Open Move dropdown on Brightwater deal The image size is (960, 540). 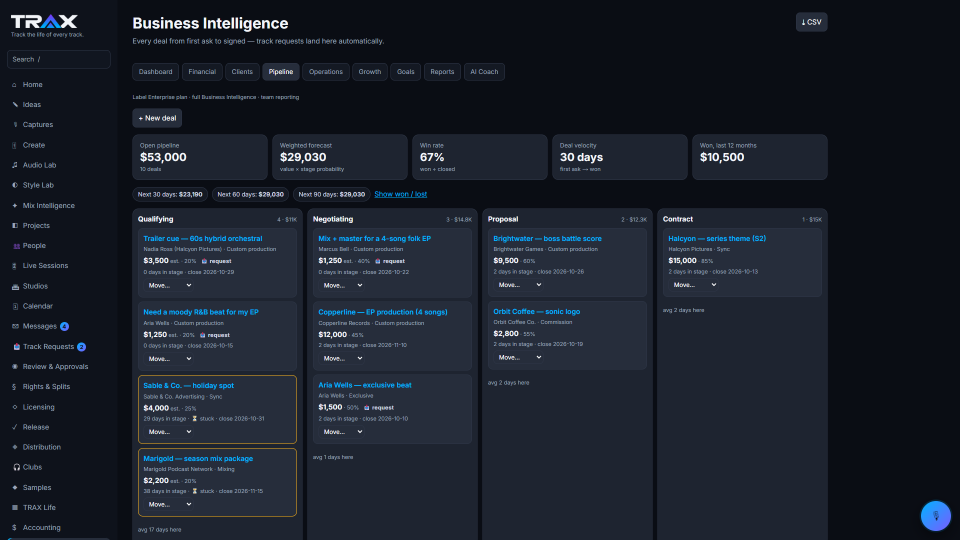click(519, 285)
